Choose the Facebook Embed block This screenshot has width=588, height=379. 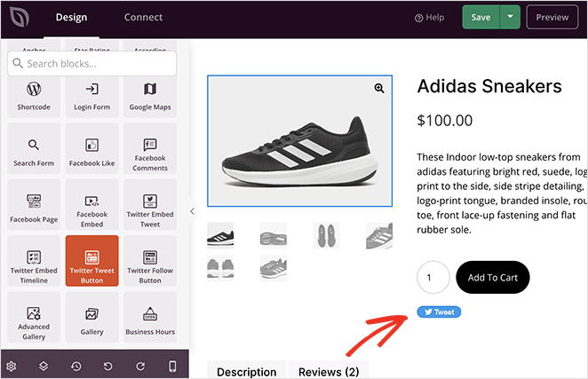point(91,205)
